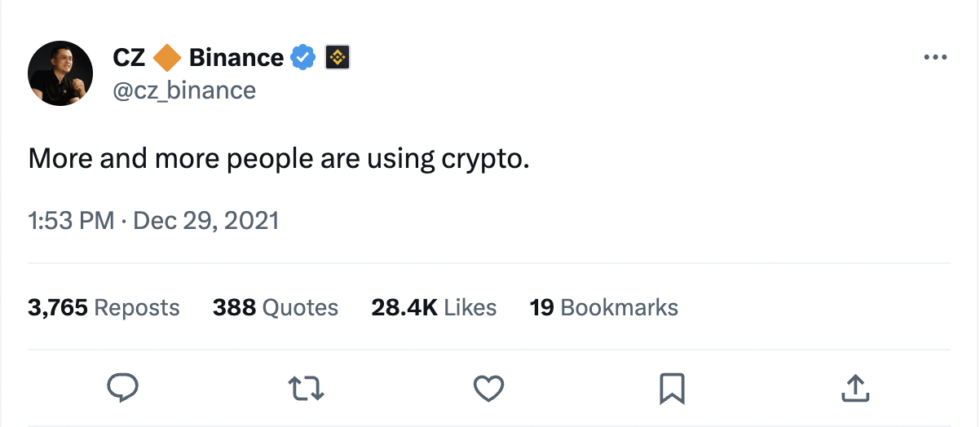Show the 28.4K Likes list
The width and height of the screenshot is (980, 427).
click(434, 307)
